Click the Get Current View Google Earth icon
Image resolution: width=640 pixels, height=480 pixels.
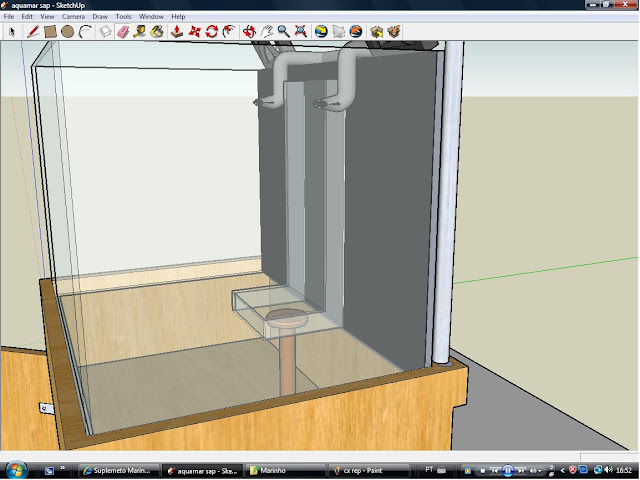pyautogui.click(x=321, y=31)
